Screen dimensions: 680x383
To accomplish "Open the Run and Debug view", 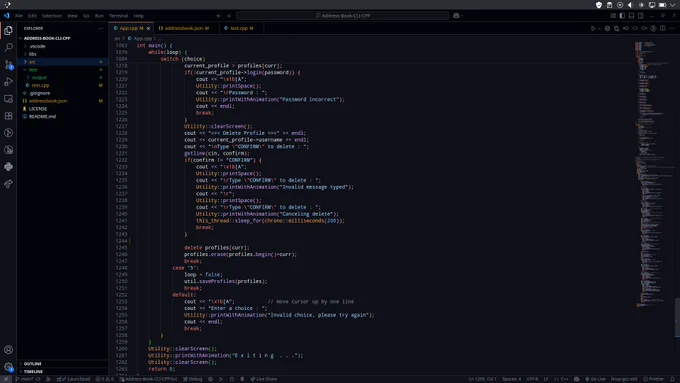I will [8, 82].
